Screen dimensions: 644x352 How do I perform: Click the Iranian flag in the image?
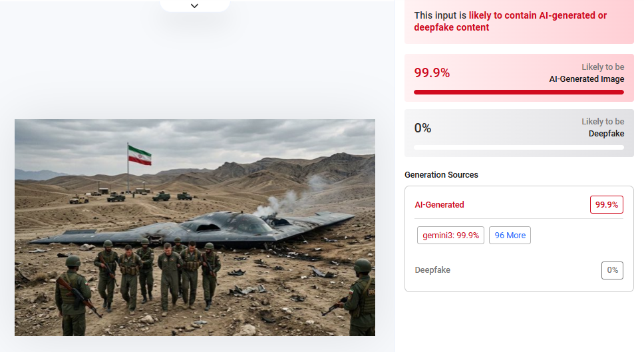pos(140,155)
